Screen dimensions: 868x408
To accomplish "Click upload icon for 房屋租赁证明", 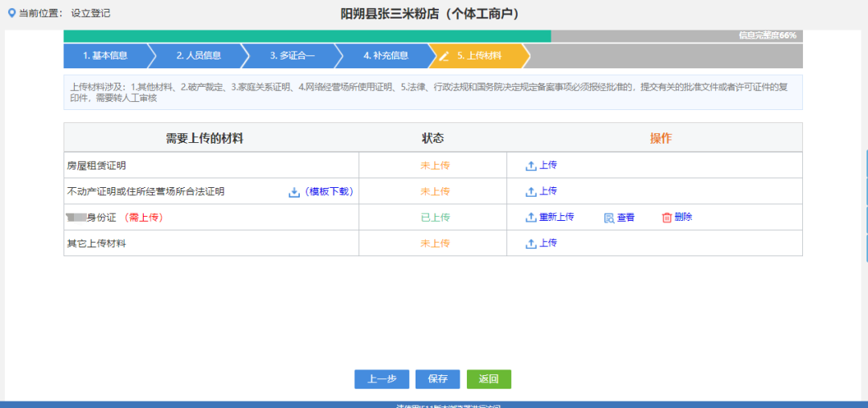I will (x=530, y=165).
